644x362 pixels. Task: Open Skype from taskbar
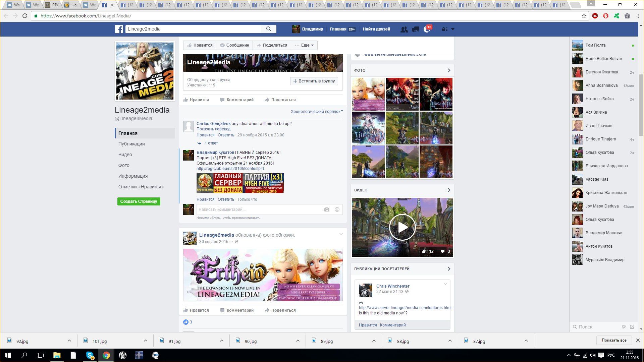click(90, 355)
